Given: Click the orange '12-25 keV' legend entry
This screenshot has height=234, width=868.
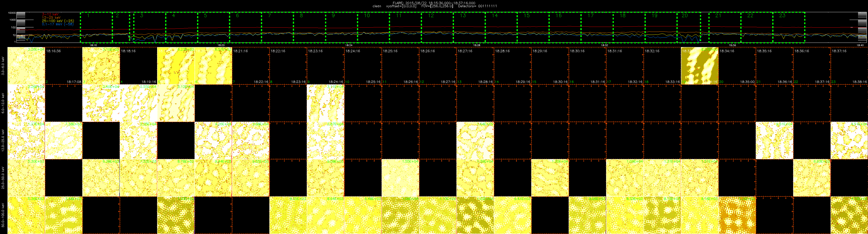Looking at the screenshot, I should click(x=51, y=17).
